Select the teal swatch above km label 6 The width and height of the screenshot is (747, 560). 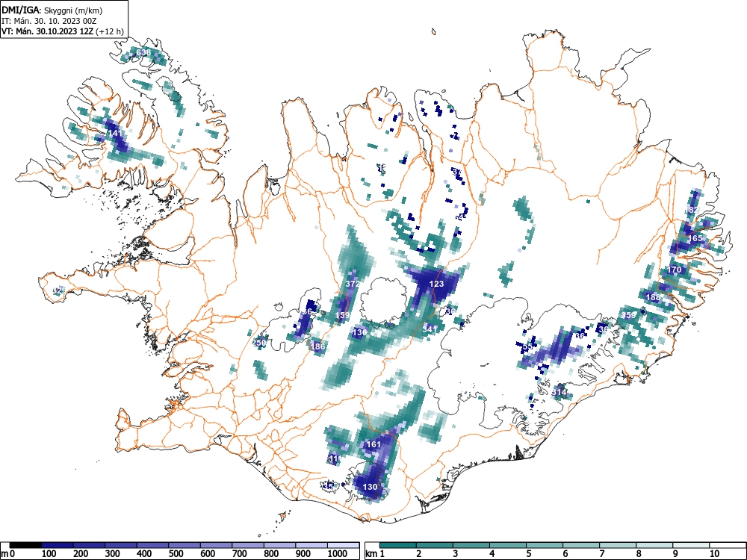click(x=581, y=545)
